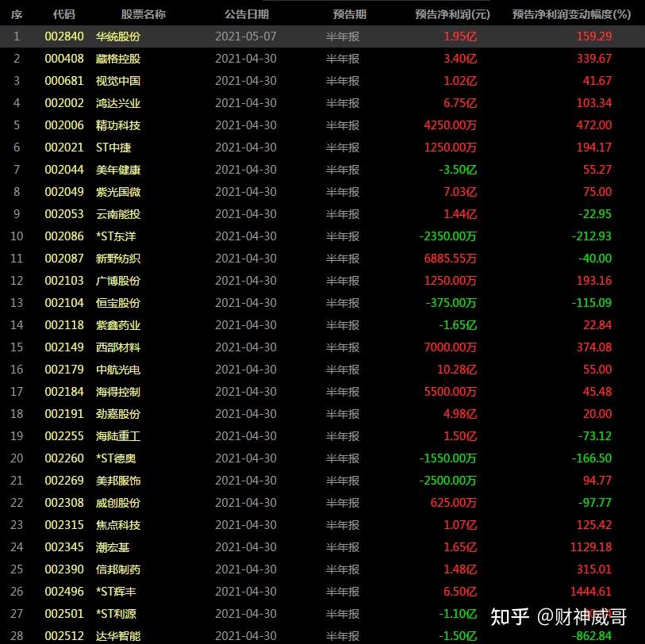Open the 广博股份 stock row
Viewport: 645px width, 644px height.
pyautogui.click(x=322, y=281)
